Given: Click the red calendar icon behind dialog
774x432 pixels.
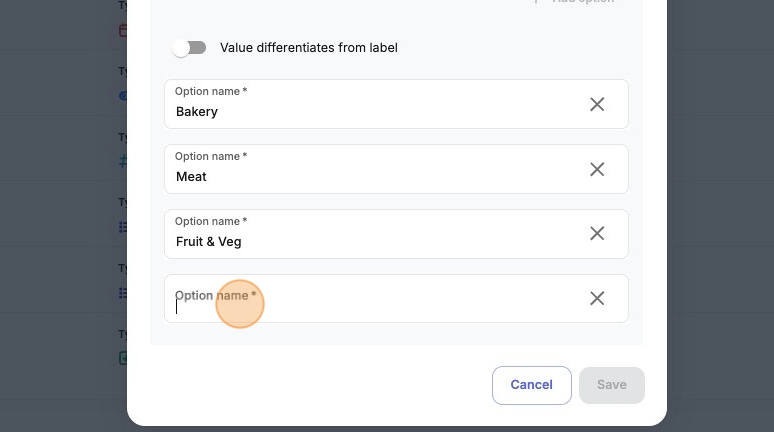Looking at the screenshot, I should point(123,31).
